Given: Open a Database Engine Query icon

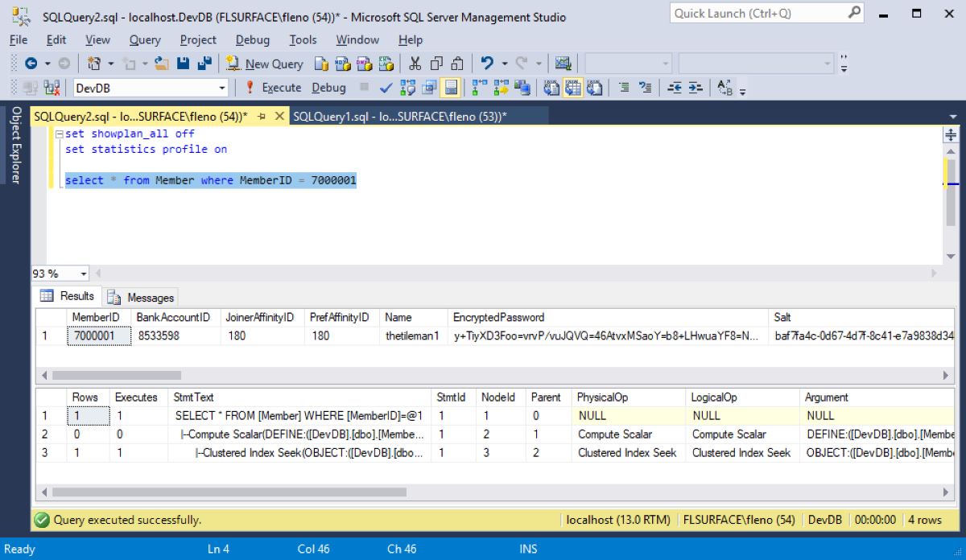Looking at the screenshot, I should [320, 64].
